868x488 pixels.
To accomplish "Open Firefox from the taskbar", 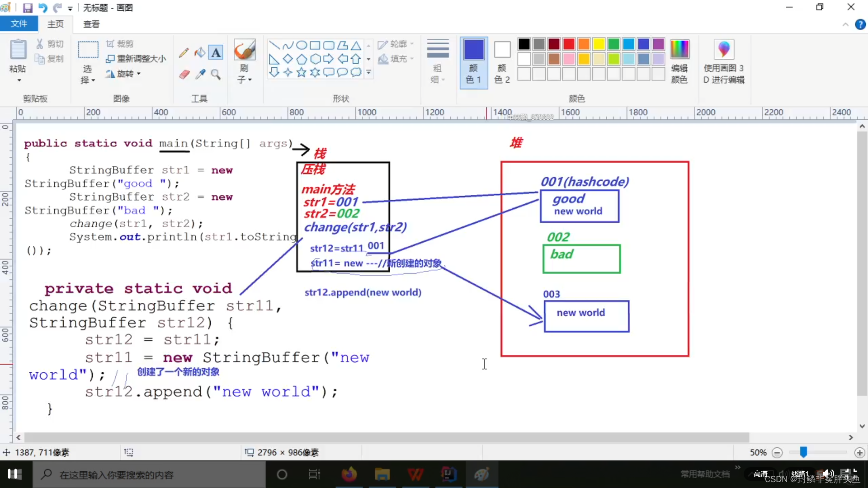I will coord(349,474).
